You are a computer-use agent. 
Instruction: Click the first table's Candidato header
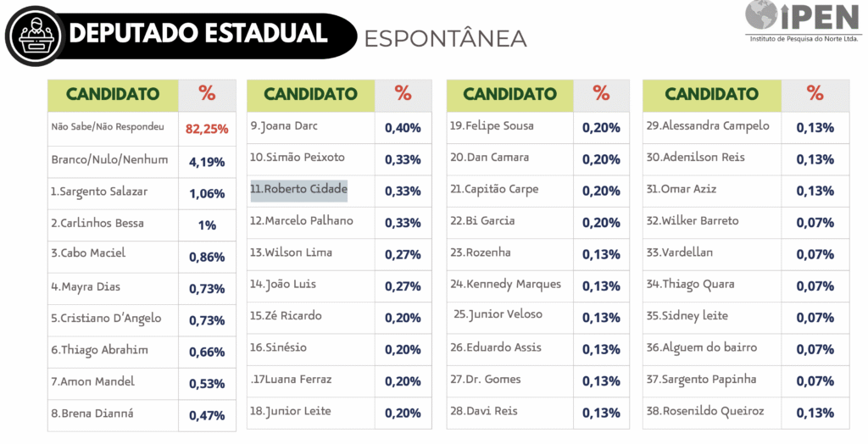[x=113, y=94]
